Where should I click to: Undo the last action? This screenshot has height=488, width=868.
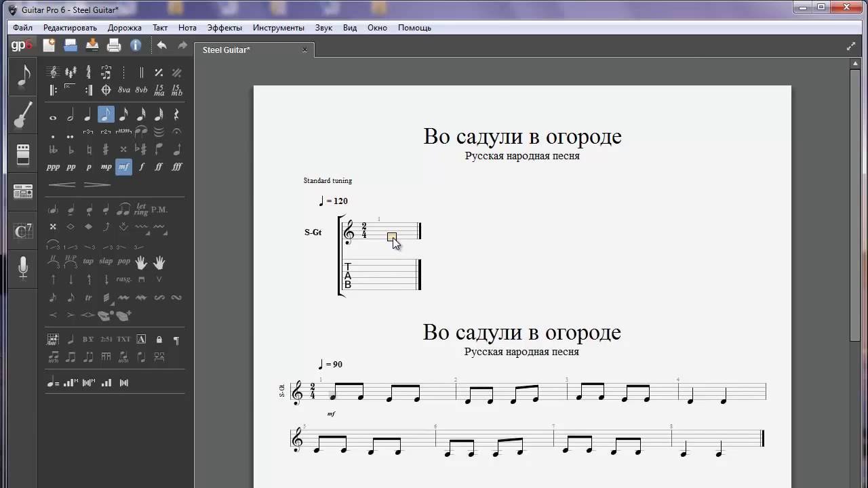(x=161, y=45)
